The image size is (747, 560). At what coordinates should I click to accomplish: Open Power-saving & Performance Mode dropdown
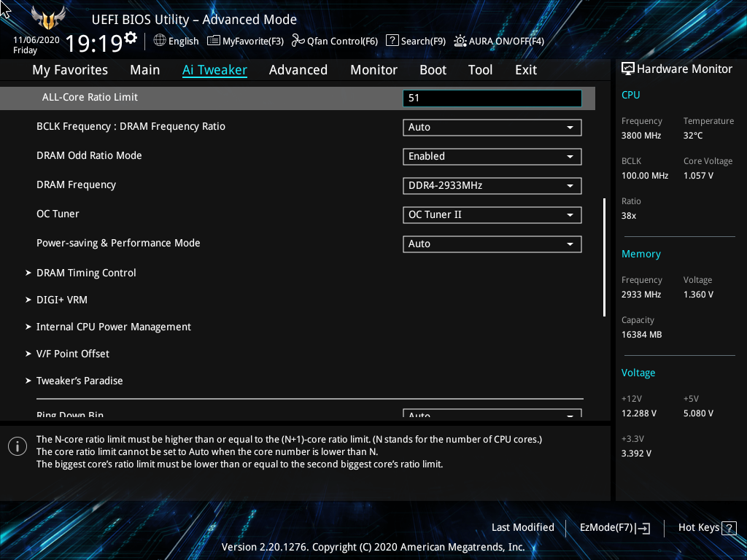(492, 244)
